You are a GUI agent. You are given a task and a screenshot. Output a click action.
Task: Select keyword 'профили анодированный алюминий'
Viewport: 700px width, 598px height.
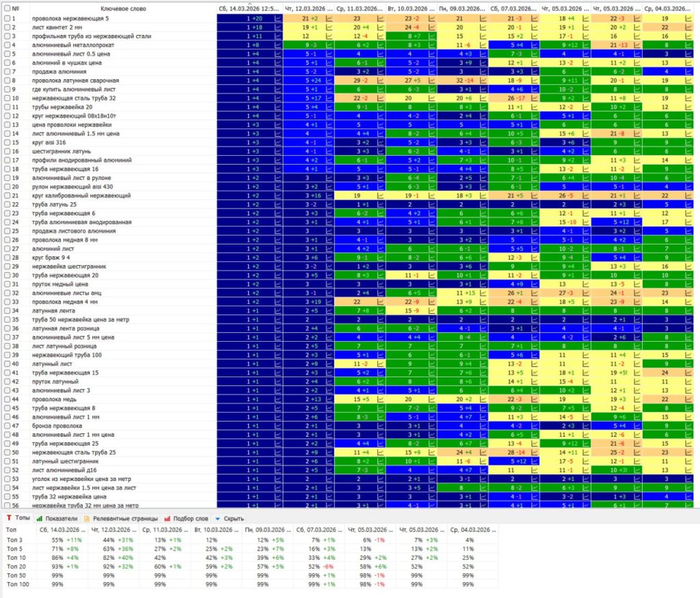[82, 160]
